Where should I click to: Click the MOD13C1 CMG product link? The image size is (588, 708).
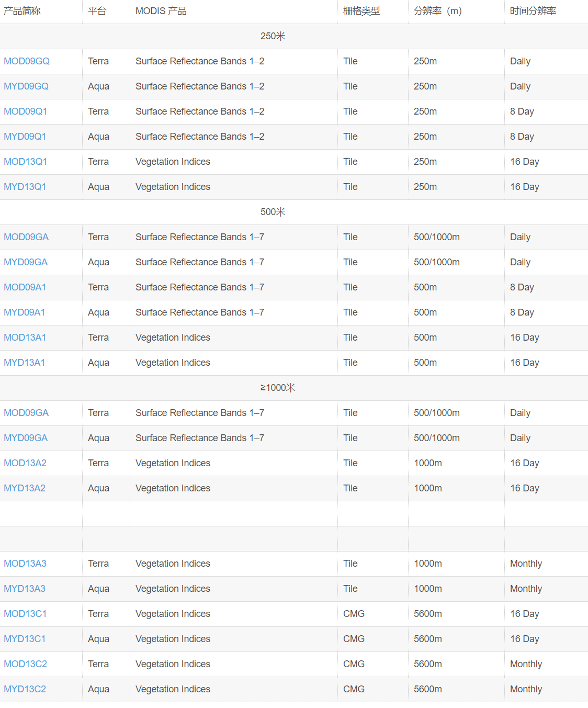click(25, 614)
